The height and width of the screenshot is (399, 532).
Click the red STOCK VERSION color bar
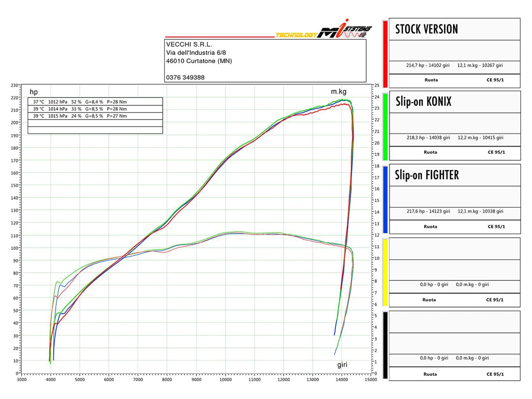pos(385,53)
